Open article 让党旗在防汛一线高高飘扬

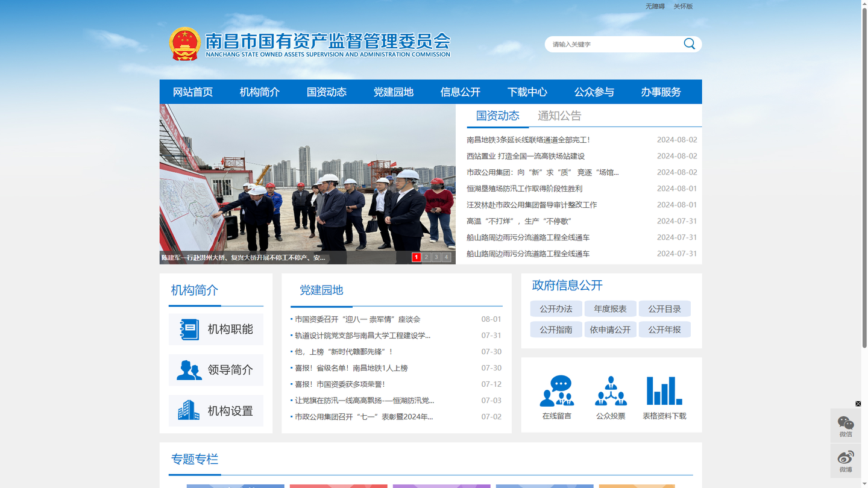(365, 401)
